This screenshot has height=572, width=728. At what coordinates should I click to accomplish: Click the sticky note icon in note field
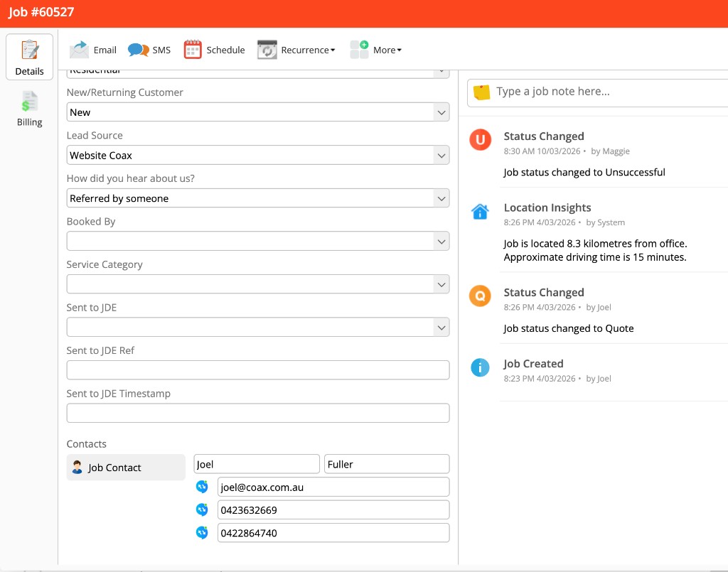(x=481, y=91)
